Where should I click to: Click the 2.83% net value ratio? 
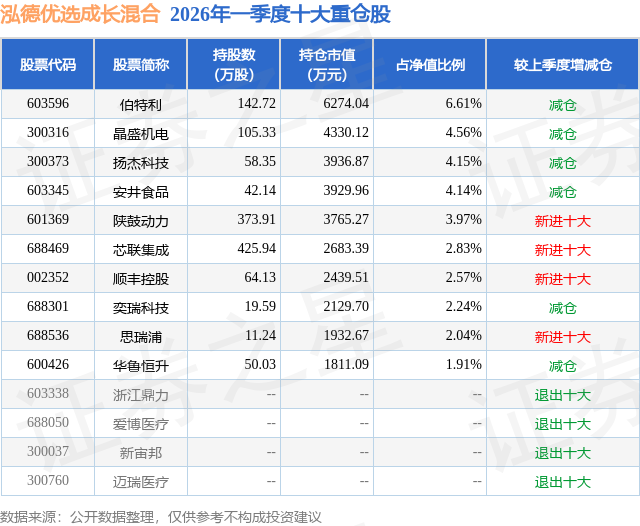point(463,249)
